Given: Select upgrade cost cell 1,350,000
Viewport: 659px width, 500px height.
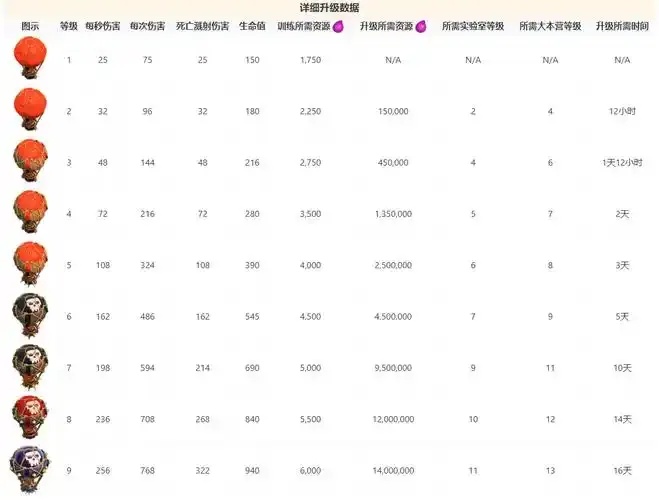Looking at the screenshot, I should (393, 214).
